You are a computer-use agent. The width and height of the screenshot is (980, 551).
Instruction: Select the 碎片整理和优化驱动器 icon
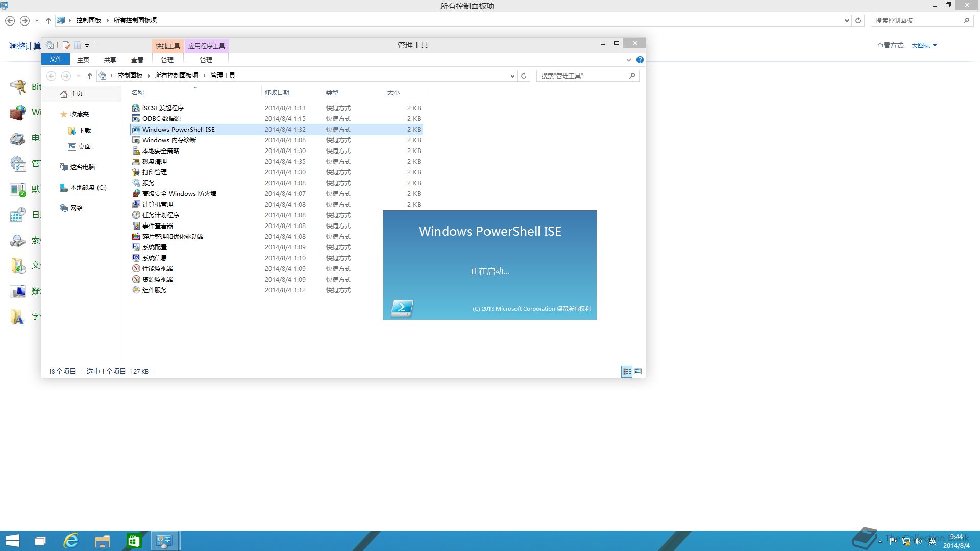(x=136, y=237)
